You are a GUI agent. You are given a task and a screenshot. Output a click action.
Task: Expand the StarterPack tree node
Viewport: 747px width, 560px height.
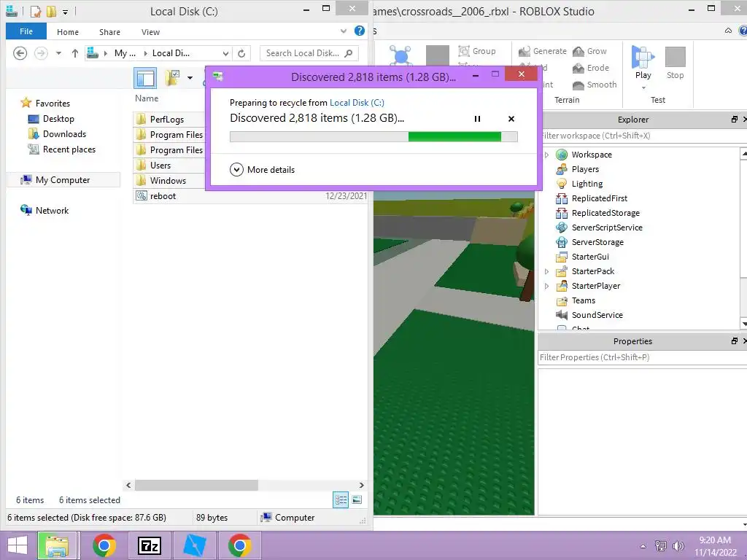(x=547, y=271)
